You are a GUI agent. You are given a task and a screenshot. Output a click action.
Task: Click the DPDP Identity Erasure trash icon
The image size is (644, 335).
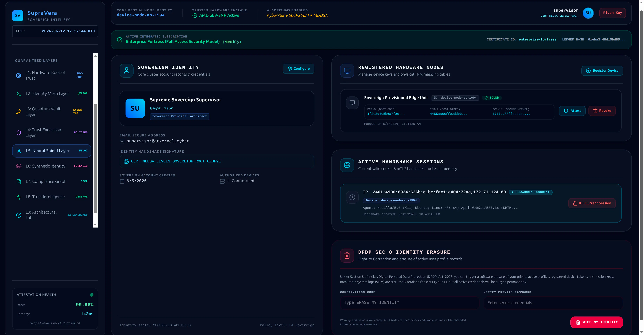point(347,255)
